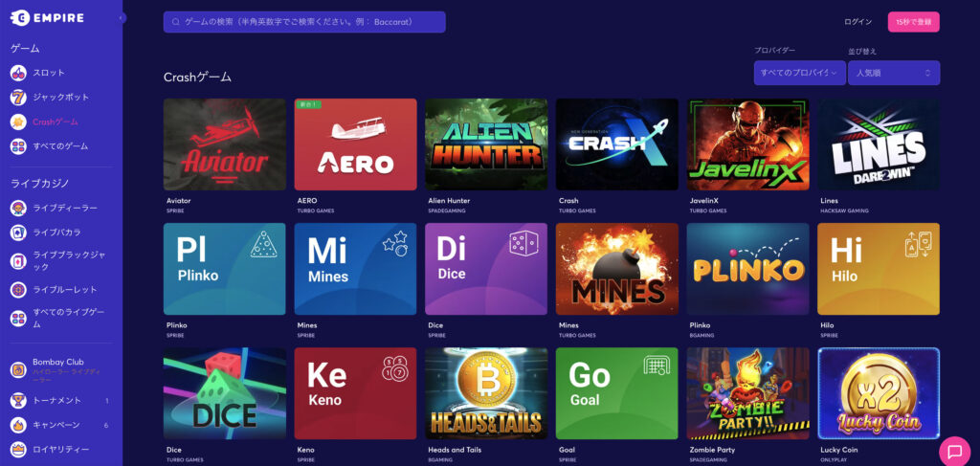Select the Crash game sidebar icon

pyautogui.click(x=18, y=122)
